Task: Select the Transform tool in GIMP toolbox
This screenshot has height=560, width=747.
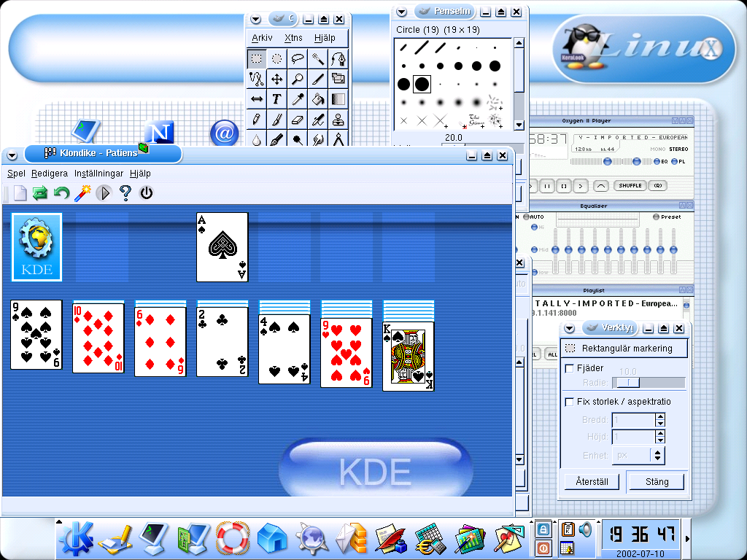Action: point(338,79)
